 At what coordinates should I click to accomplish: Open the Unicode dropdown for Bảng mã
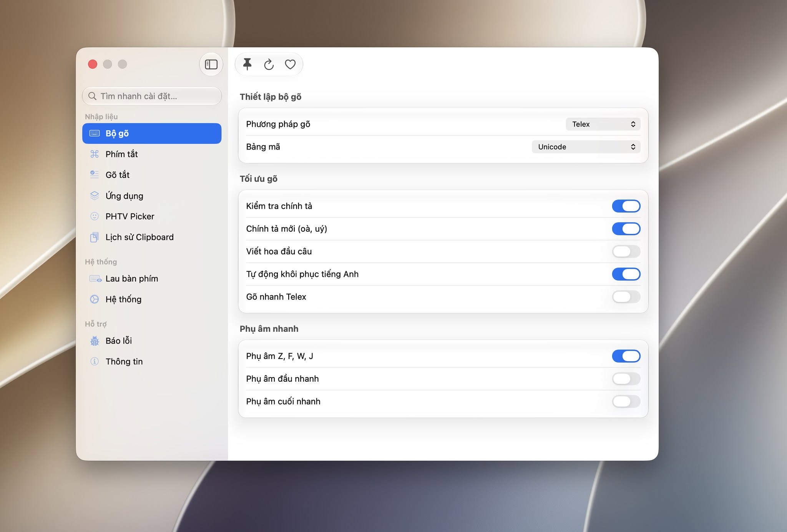pyautogui.click(x=586, y=147)
